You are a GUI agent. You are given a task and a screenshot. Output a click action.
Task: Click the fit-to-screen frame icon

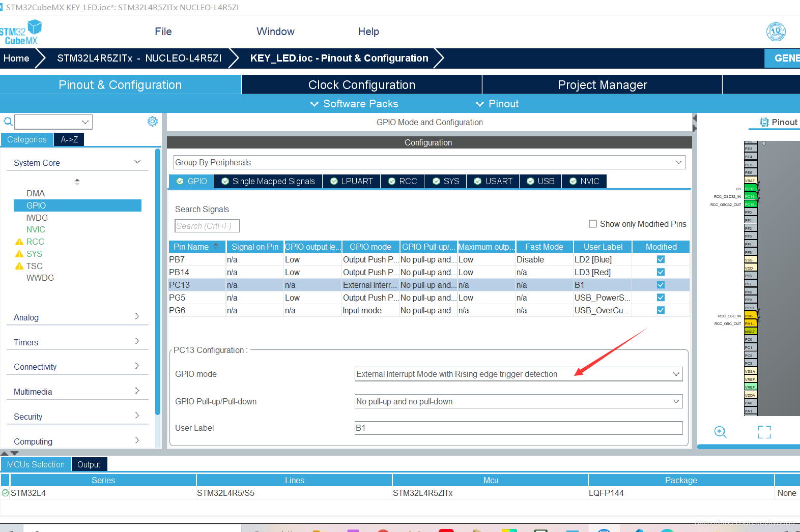tap(764, 432)
